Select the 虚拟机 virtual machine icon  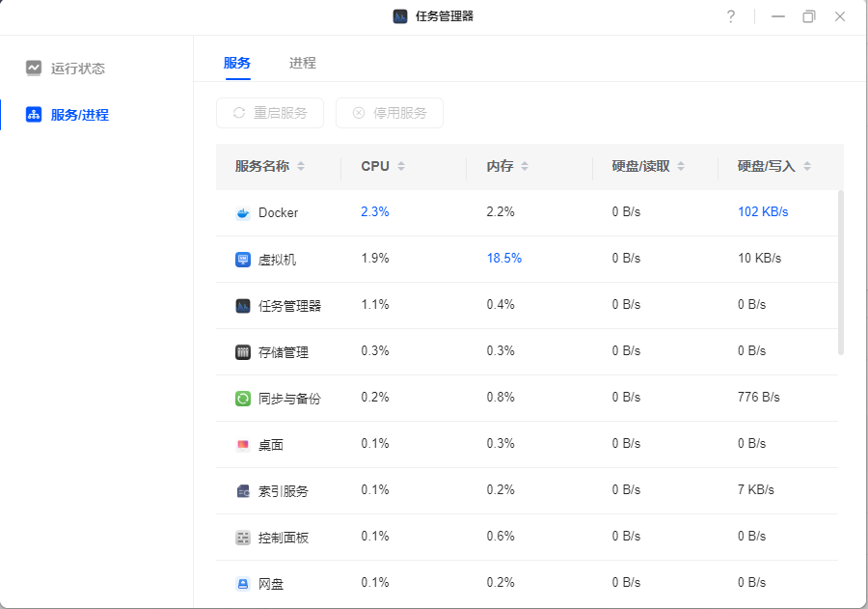point(242,260)
